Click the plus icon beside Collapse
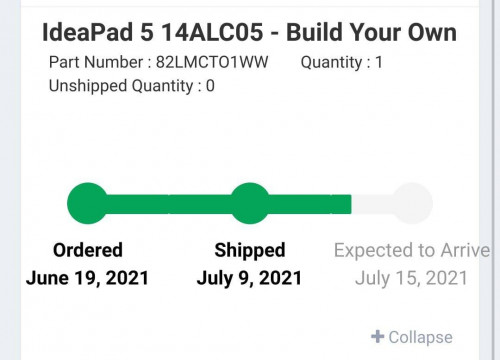Screen dimensions: 500x360 [x=377, y=336]
